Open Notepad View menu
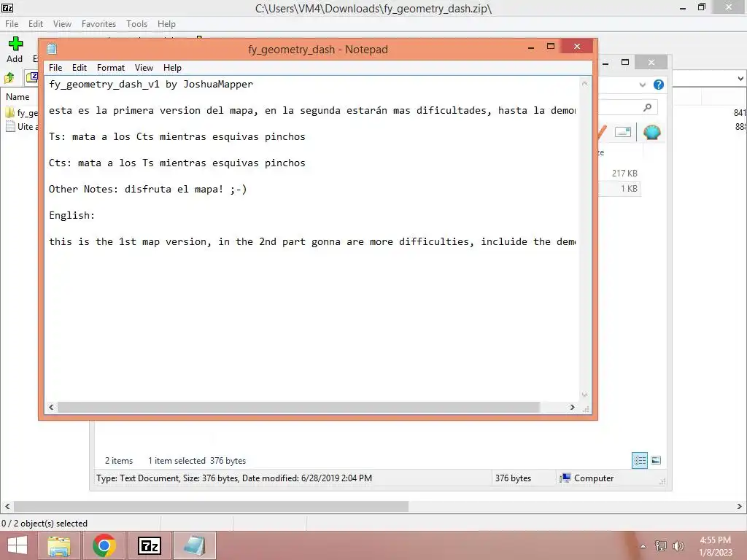The height and width of the screenshot is (560, 747). coord(144,68)
